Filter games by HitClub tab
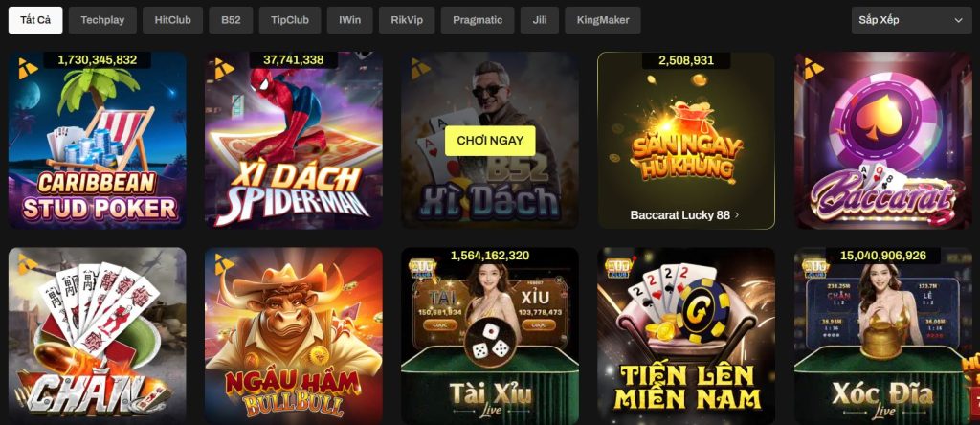 [172, 20]
